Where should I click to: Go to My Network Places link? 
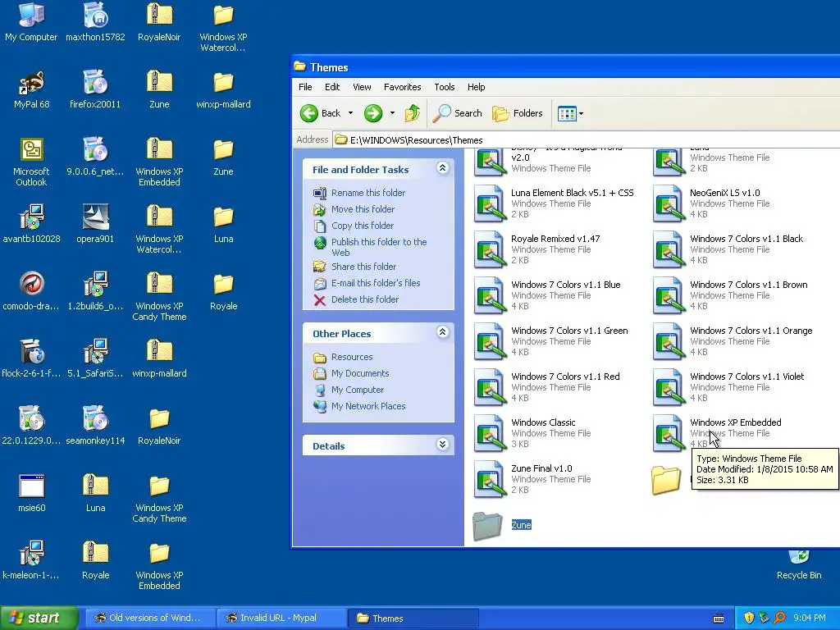(x=368, y=406)
